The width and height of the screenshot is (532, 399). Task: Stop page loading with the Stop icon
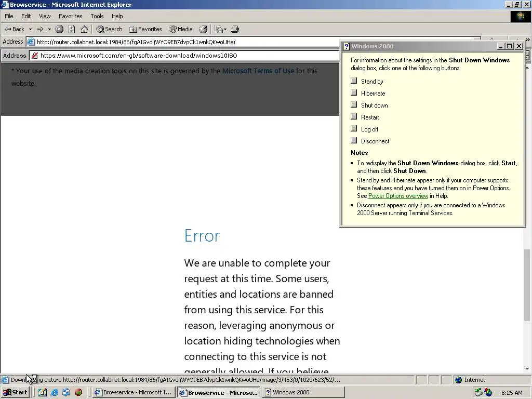coord(59,29)
